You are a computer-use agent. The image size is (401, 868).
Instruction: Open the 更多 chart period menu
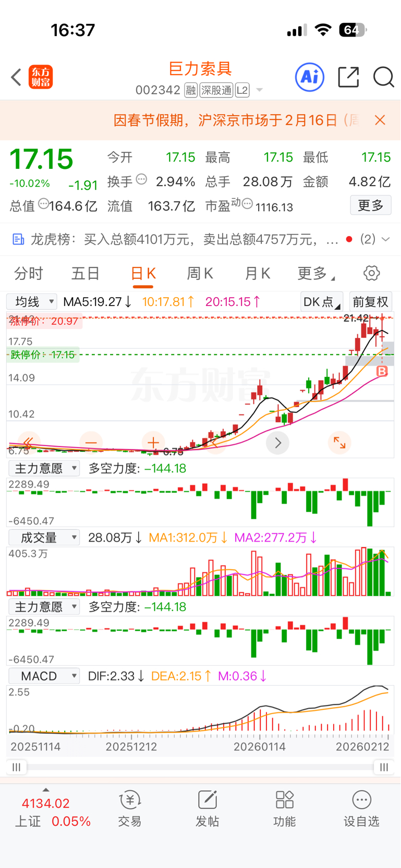coord(316,273)
